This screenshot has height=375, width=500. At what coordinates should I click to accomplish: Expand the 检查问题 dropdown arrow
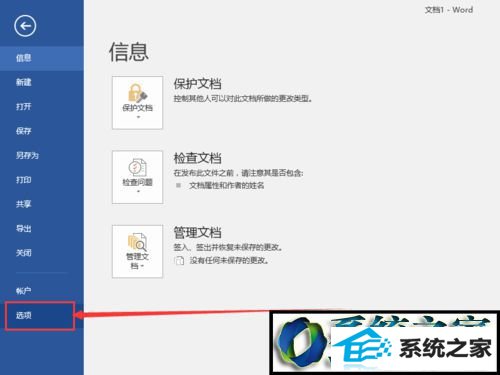[138, 192]
